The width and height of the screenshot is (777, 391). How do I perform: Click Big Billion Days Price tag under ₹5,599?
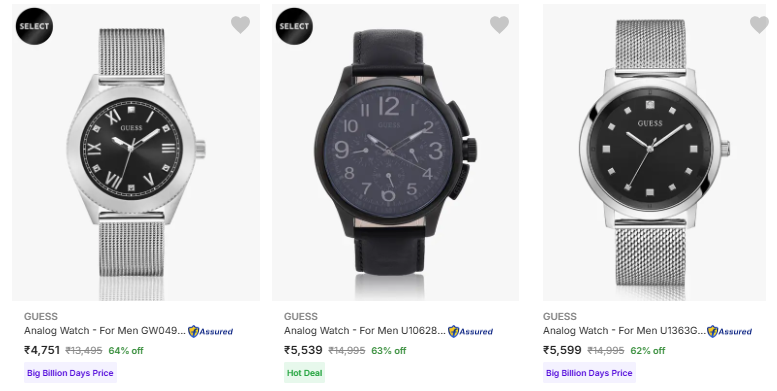pos(589,373)
